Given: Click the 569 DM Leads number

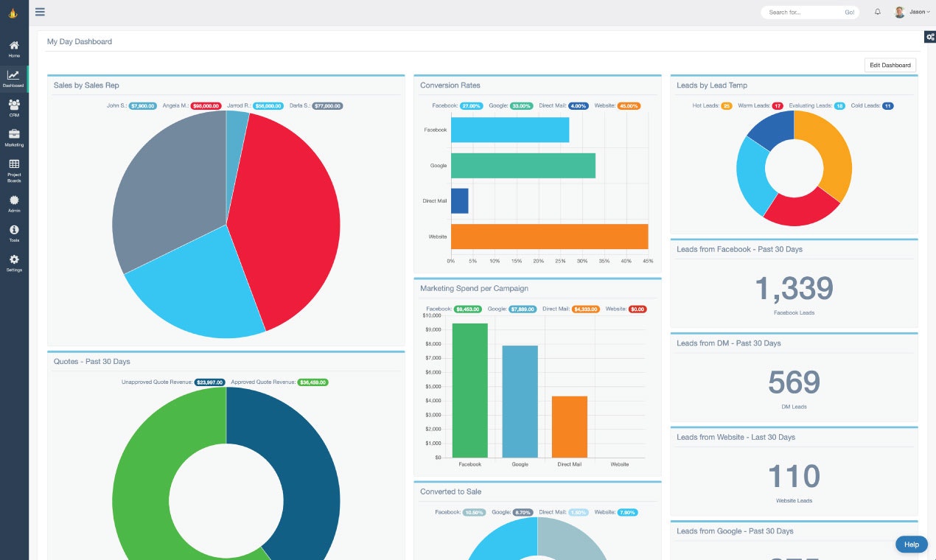Looking at the screenshot, I should tap(794, 382).
